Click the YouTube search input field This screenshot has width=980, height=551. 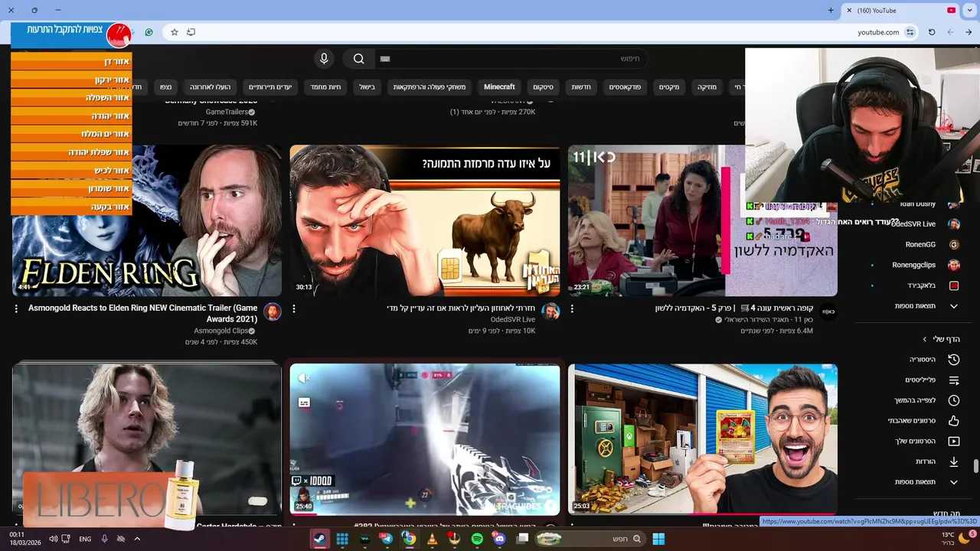coord(511,59)
